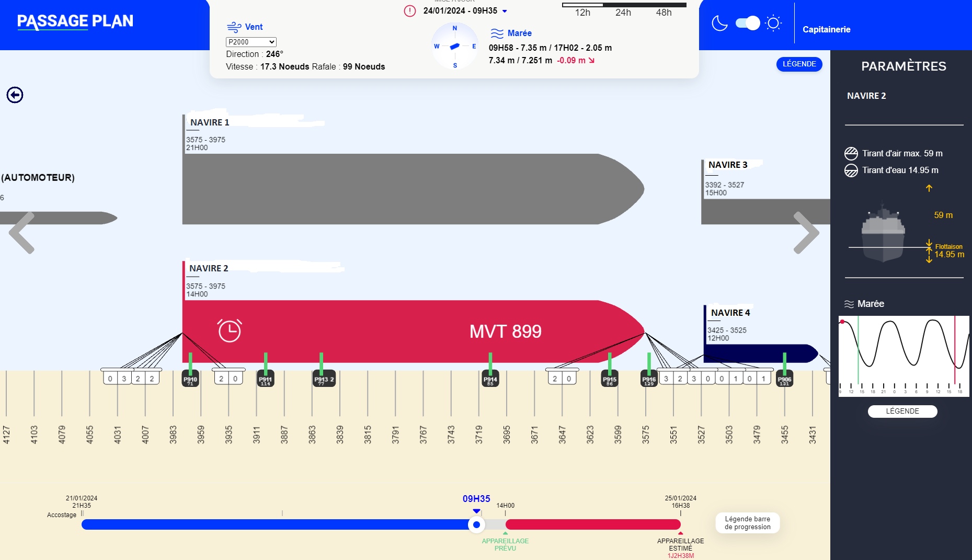Click the back arrow circle icon

[x=15, y=95]
